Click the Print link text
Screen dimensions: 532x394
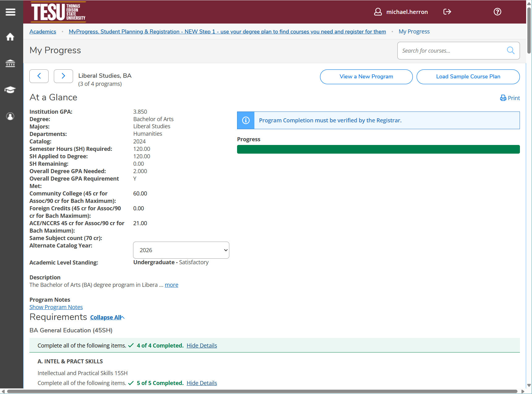tap(514, 98)
